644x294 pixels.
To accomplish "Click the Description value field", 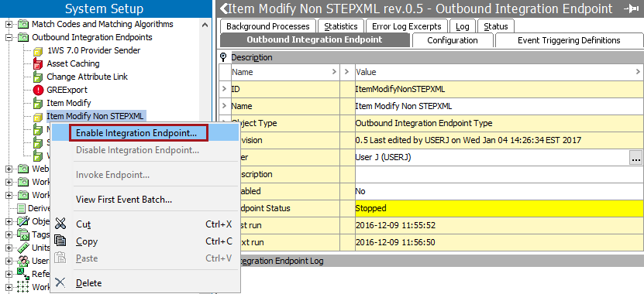I will 498,174.
